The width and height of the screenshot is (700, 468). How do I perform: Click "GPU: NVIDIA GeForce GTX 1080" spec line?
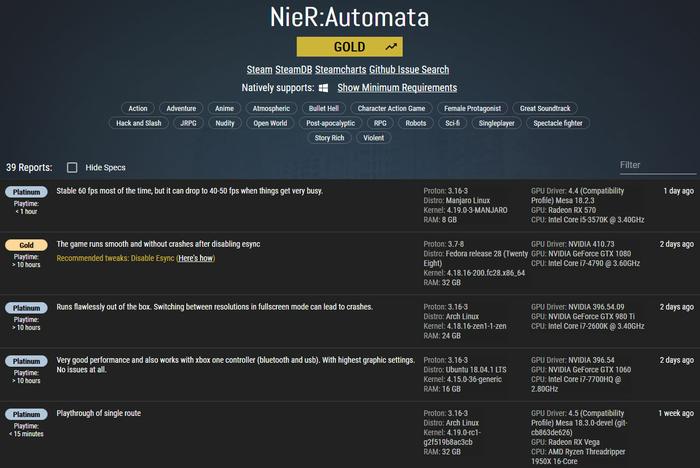(x=581, y=254)
